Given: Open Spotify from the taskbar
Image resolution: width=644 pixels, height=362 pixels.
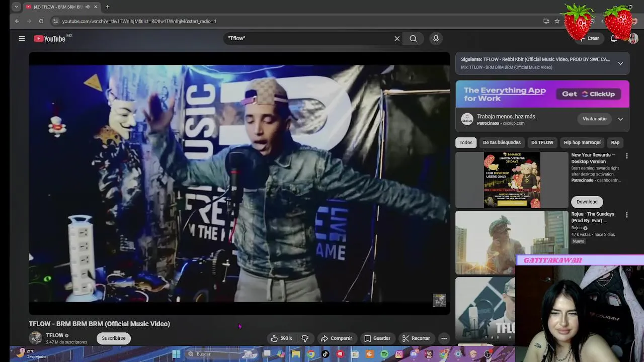Looking at the screenshot, I should pos(384,354).
